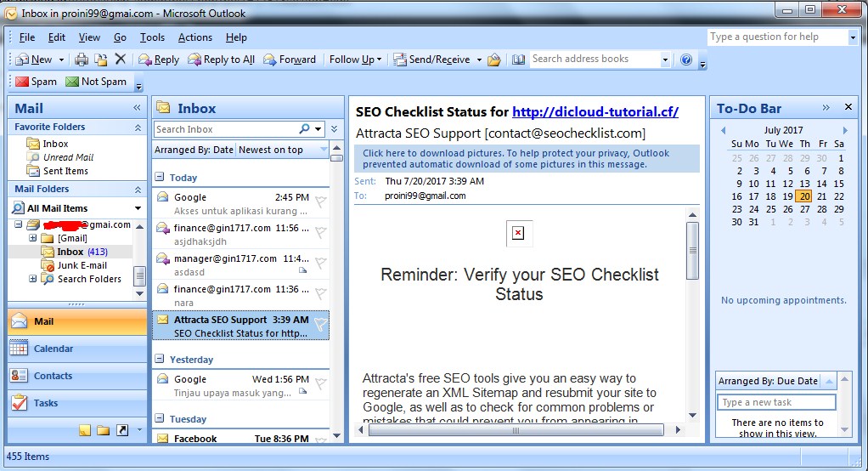
Task: Click the Reply button
Action: pos(159,60)
